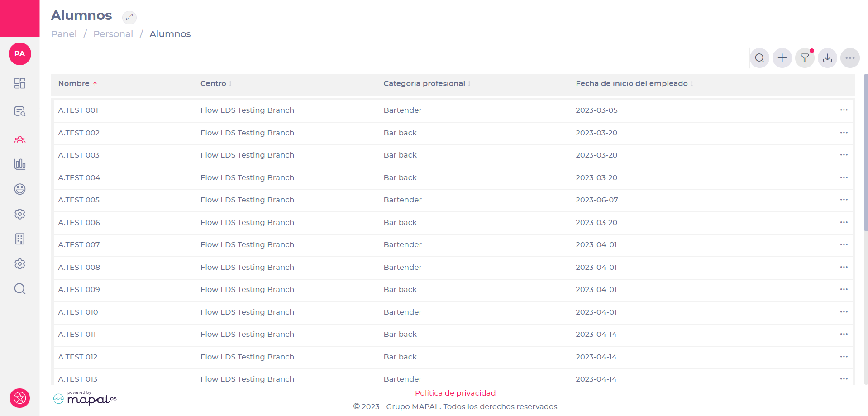Click the mapal OS logo
Screen dimensions: 868x416
85,398
